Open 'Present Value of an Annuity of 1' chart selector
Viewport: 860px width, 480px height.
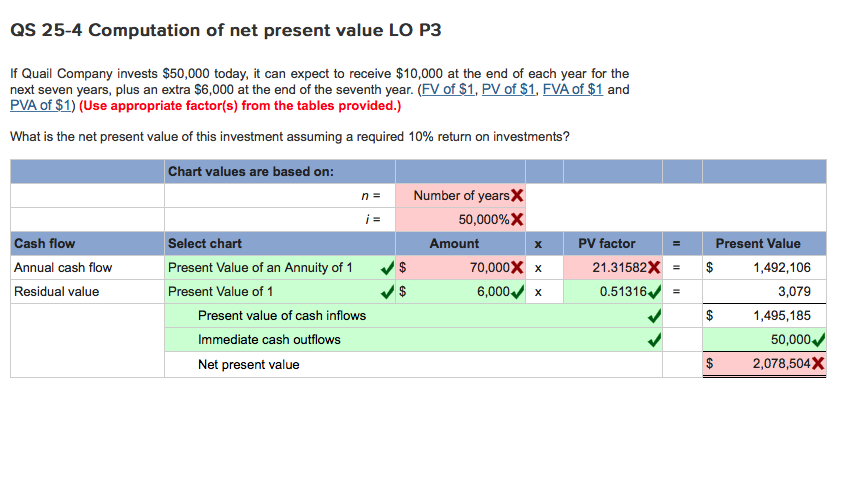pyautogui.click(x=280, y=268)
